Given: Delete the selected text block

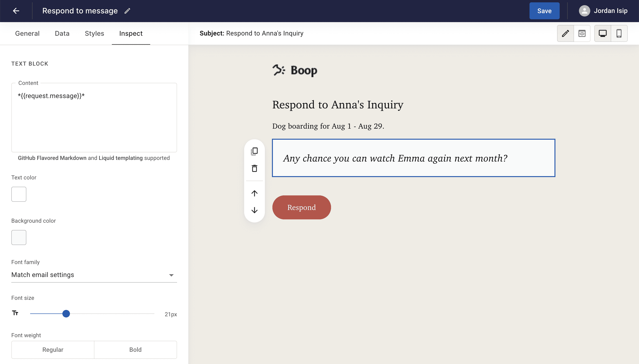Looking at the screenshot, I should tap(254, 168).
